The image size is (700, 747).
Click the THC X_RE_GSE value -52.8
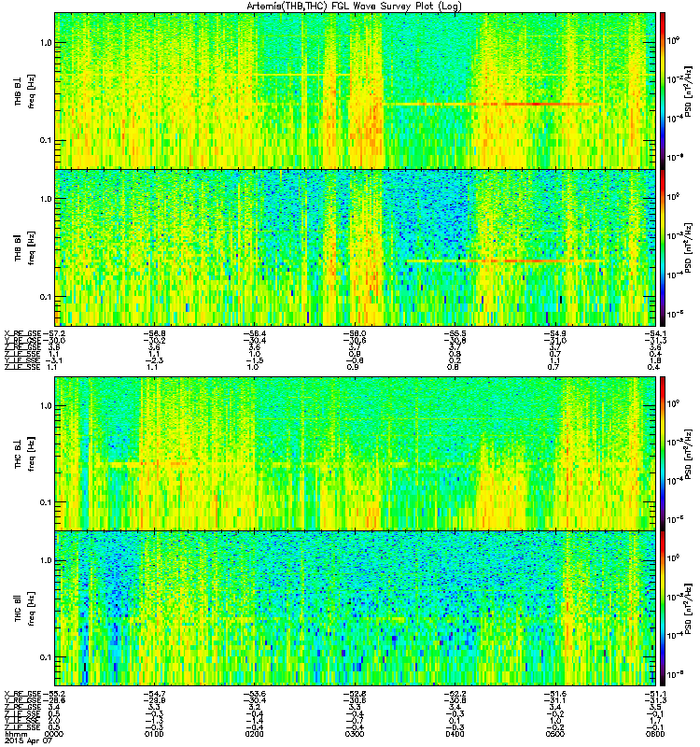click(x=355, y=694)
